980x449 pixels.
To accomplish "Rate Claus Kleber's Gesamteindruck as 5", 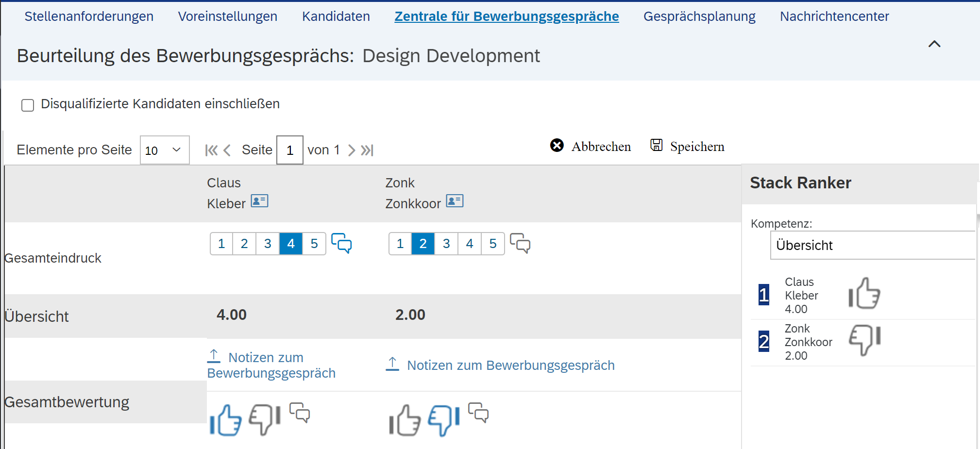I will (314, 244).
